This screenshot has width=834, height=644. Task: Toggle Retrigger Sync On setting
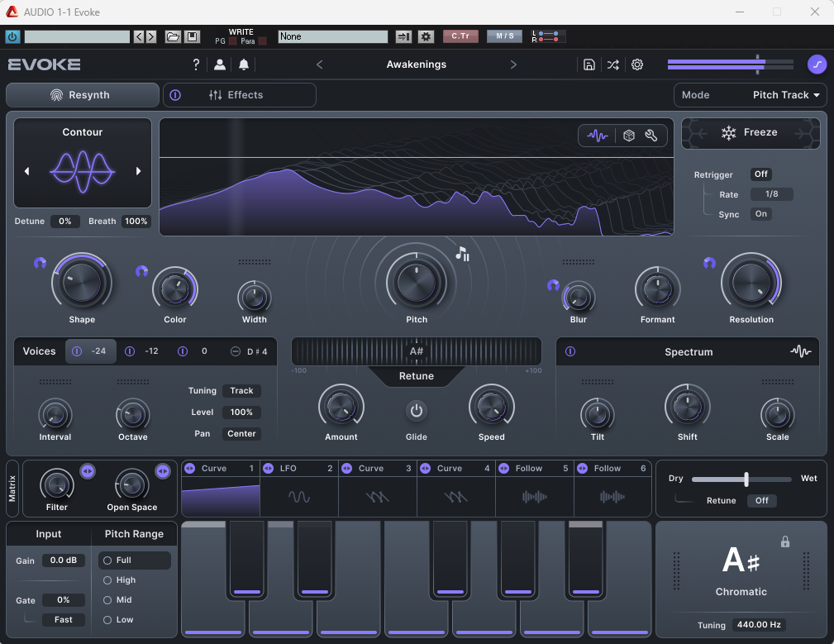point(760,214)
